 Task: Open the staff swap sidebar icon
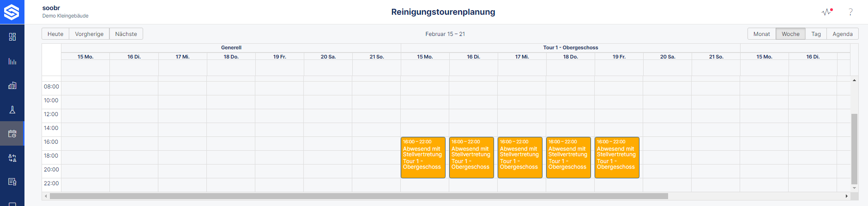(12, 158)
